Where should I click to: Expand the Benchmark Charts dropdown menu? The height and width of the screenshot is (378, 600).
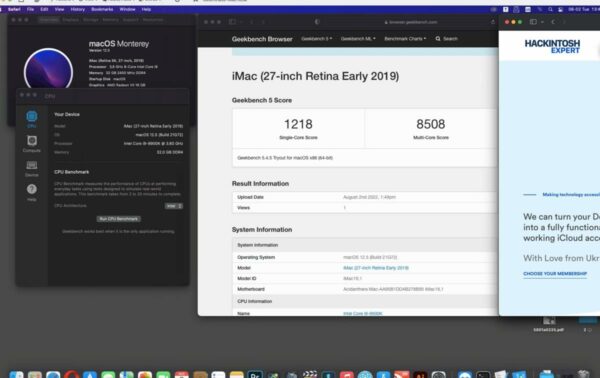click(405, 39)
